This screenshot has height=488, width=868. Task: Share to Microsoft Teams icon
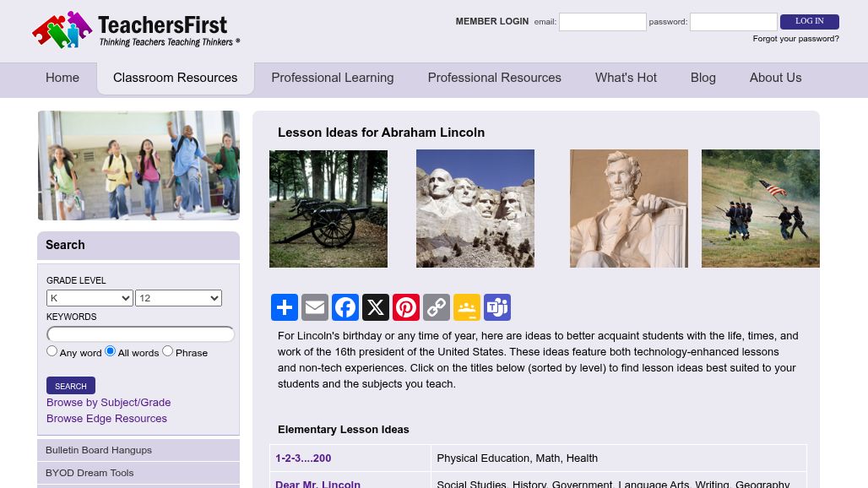(x=497, y=307)
